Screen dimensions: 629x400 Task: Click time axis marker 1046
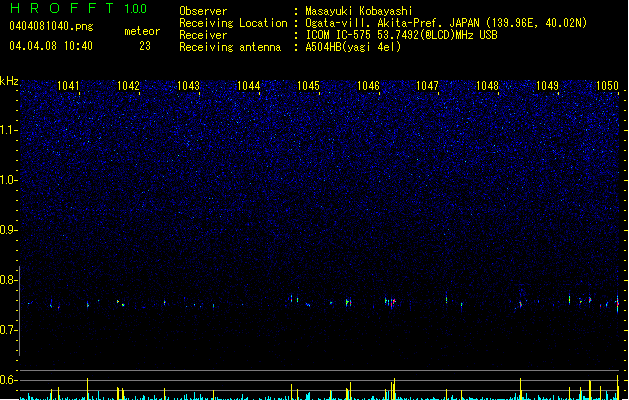click(368, 85)
